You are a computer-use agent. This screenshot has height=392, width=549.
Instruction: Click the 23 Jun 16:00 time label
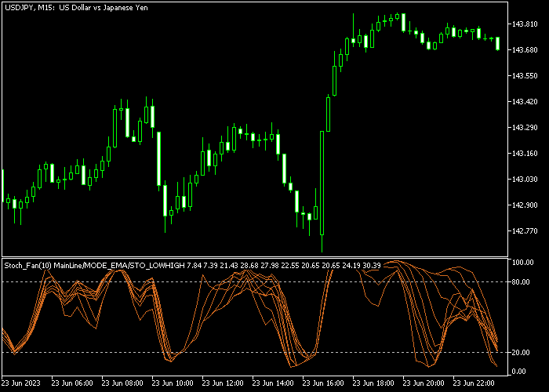pos(323,383)
